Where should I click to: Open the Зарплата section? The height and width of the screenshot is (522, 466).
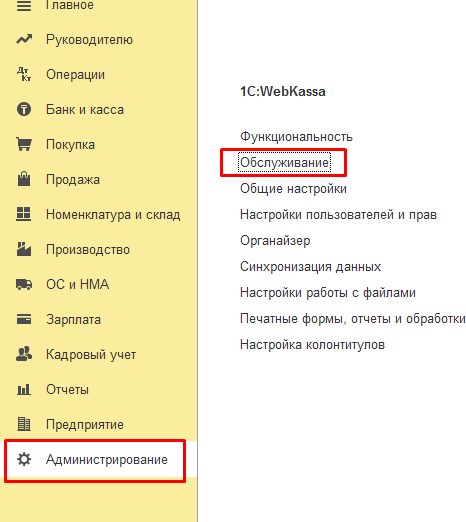pos(73,319)
